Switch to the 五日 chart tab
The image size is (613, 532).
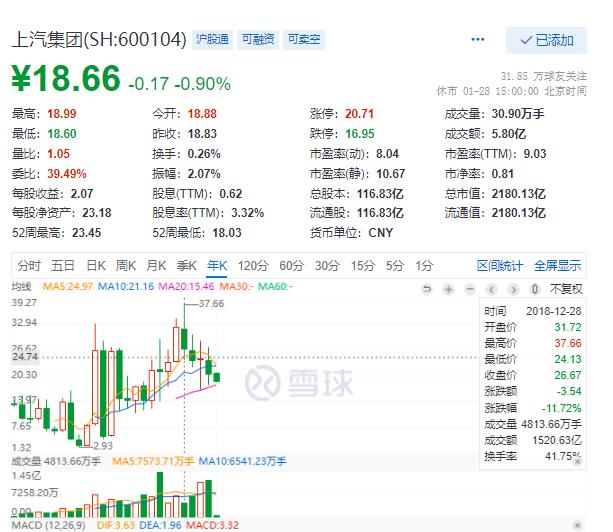click(x=63, y=266)
